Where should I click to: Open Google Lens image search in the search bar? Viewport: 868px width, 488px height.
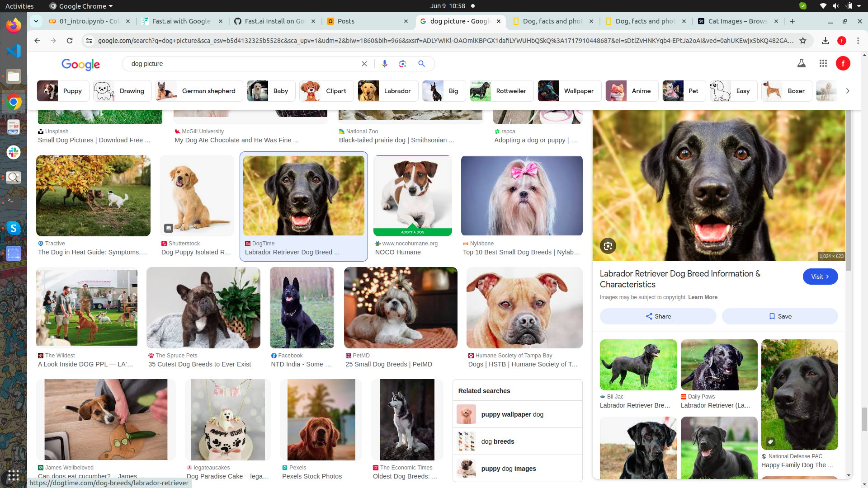tap(403, 64)
